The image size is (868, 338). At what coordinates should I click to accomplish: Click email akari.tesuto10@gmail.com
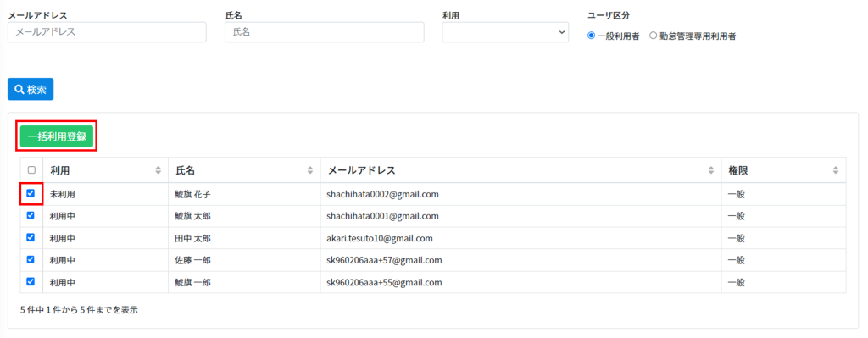379,238
